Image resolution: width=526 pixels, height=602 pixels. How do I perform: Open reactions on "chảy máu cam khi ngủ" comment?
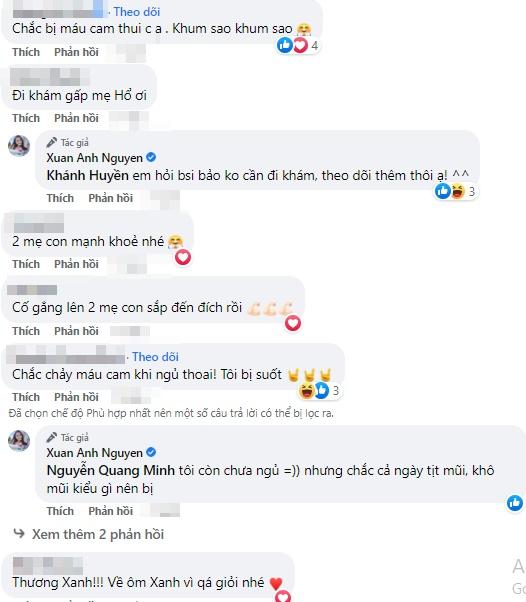pyautogui.click(x=319, y=390)
